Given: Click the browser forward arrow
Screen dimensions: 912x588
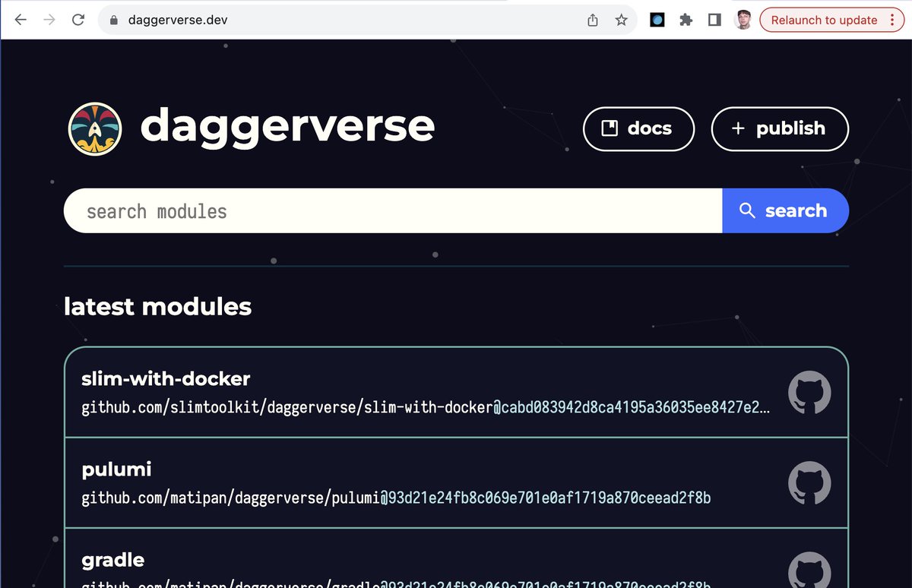Looking at the screenshot, I should [49, 20].
